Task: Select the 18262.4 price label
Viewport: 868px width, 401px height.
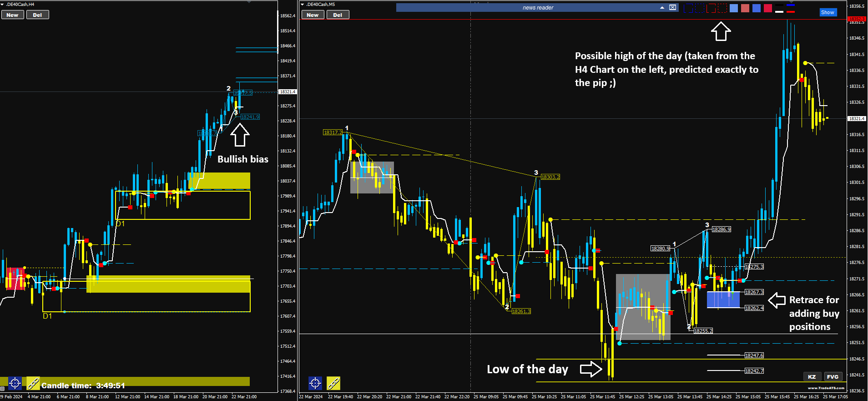Action: coord(754,308)
